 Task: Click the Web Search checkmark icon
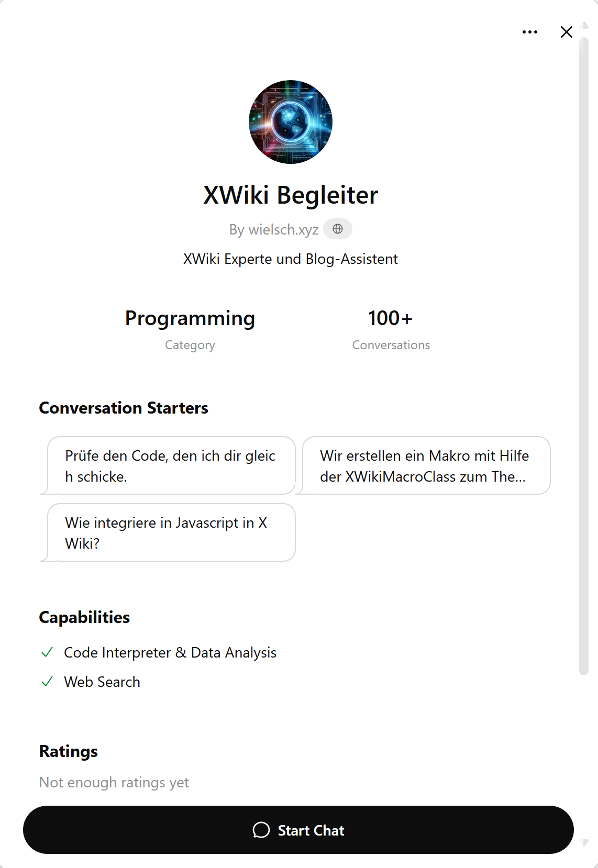[x=47, y=681]
